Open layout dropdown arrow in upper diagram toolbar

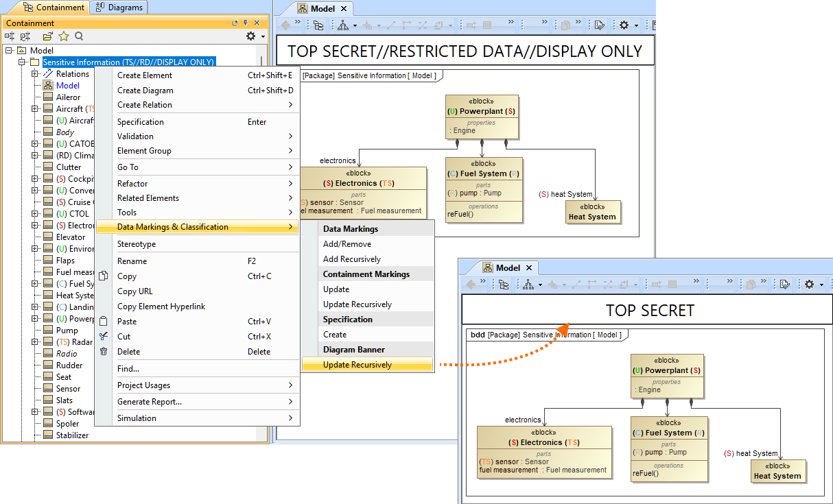tap(355, 25)
